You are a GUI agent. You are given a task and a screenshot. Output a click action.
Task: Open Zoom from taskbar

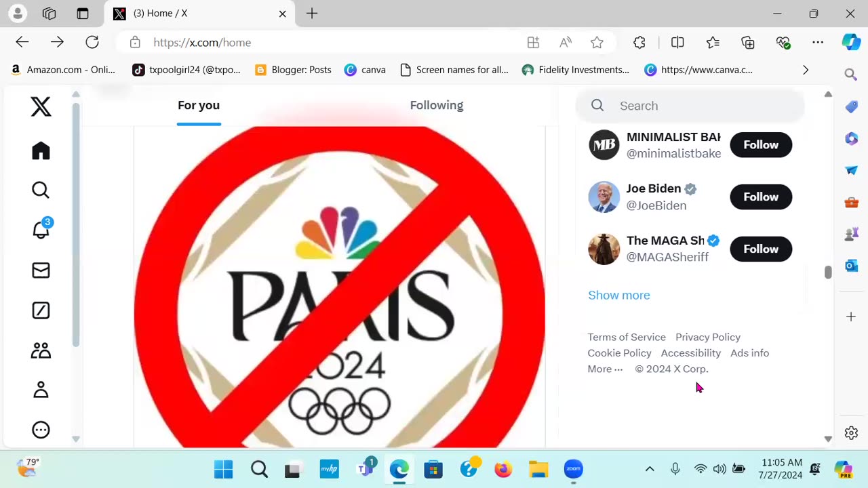pos(574,469)
